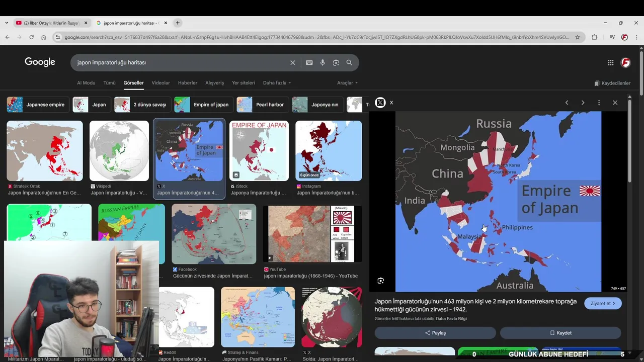Click the large Empire of Japan preview image
Screen dimensions: 644x362
tap(498, 201)
